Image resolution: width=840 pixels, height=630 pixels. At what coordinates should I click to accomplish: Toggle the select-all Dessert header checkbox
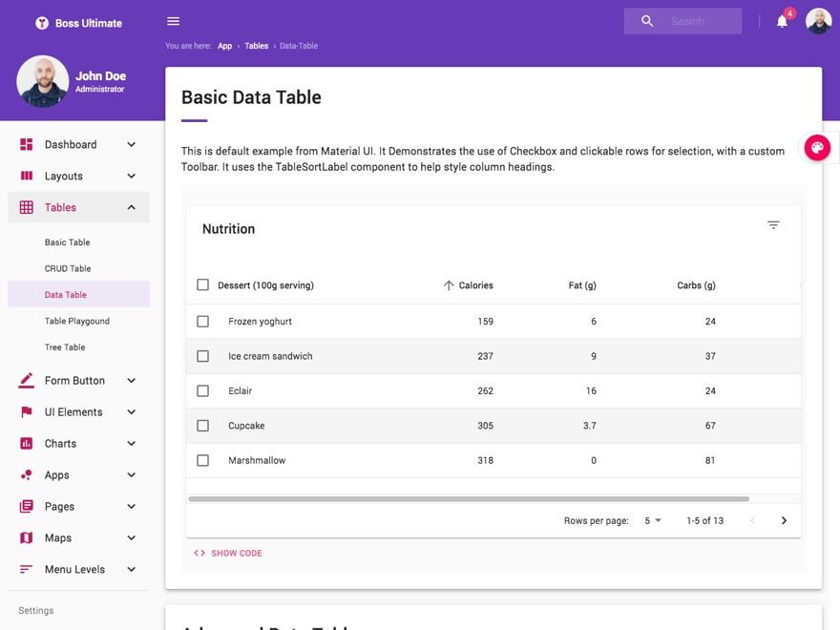pos(202,285)
